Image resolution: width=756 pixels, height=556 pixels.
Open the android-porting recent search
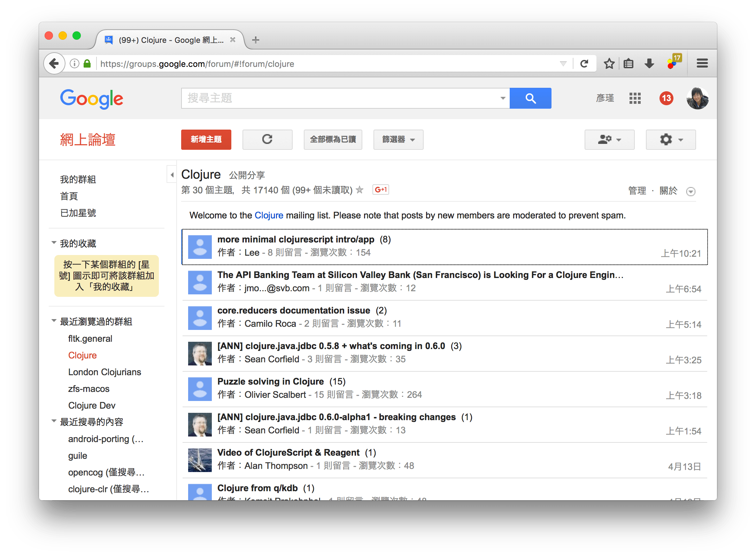pyautogui.click(x=106, y=439)
